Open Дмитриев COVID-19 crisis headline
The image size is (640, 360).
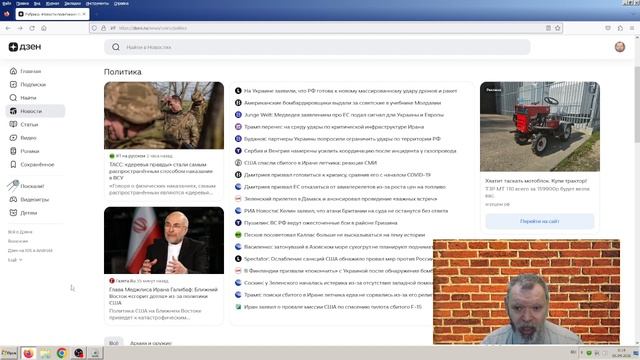point(337,175)
